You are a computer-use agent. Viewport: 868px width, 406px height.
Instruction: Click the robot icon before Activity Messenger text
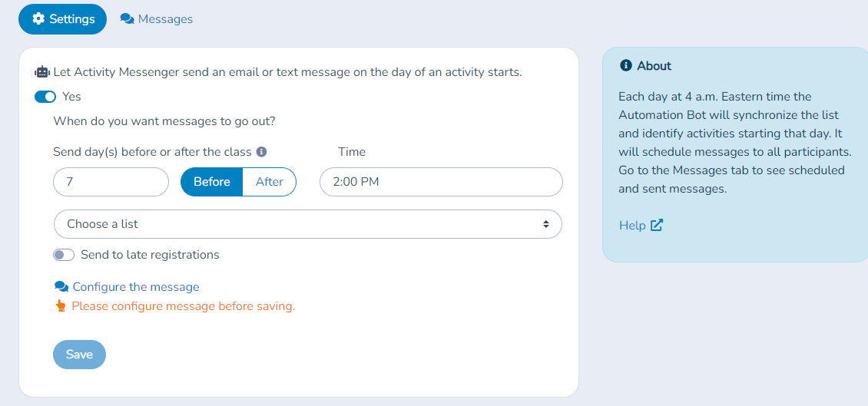coord(42,72)
